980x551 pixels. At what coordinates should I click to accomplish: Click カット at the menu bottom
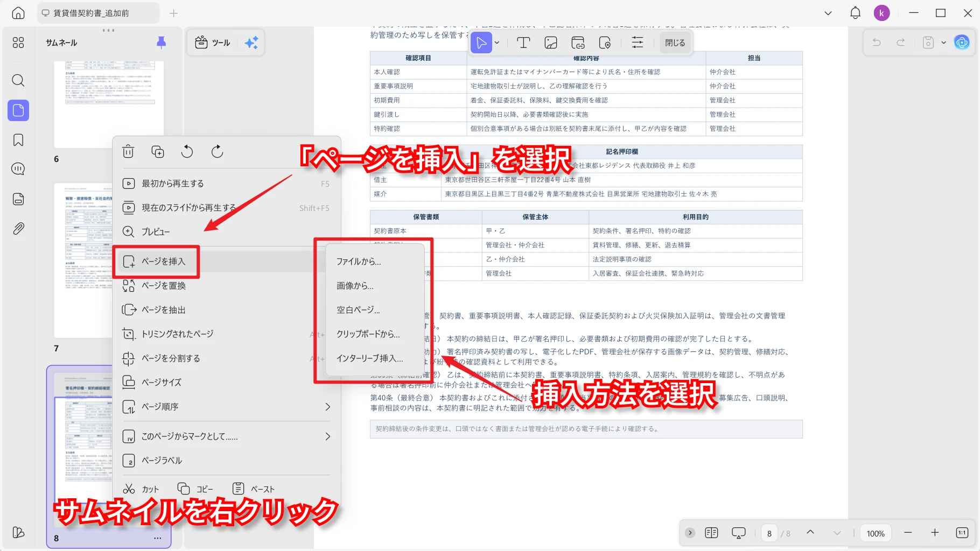pos(141,489)
